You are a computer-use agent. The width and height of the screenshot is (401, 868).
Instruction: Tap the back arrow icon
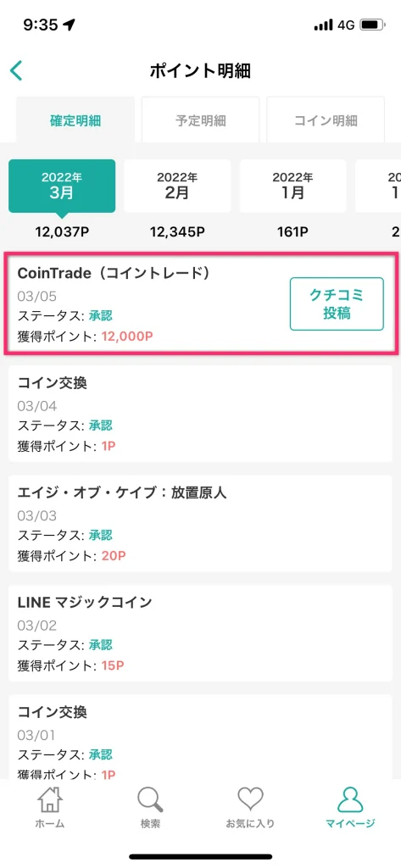click(16, 71)
